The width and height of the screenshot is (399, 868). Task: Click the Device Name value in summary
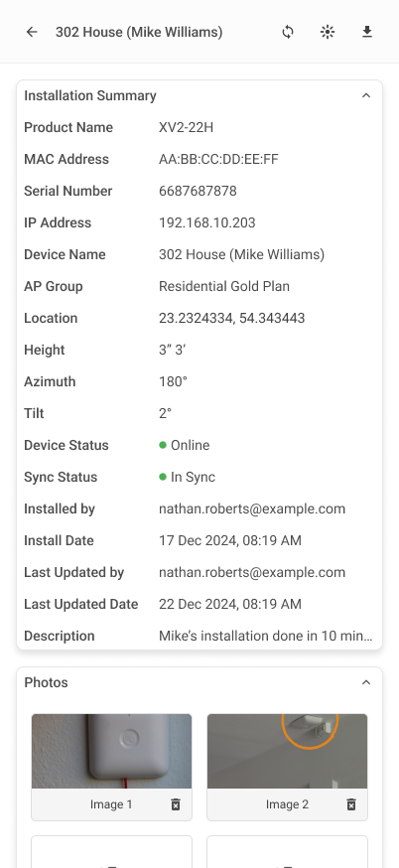click(x=241, y=254)
